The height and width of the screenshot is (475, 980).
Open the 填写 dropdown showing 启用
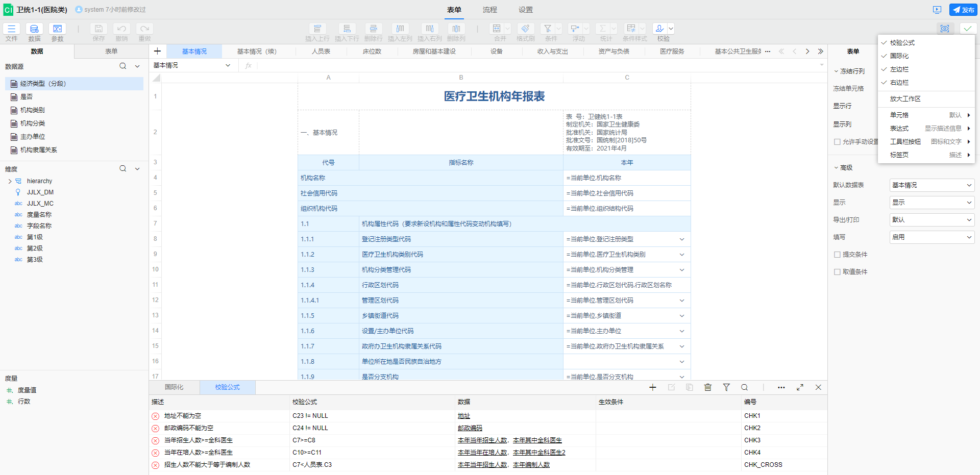tap(932, 237)
